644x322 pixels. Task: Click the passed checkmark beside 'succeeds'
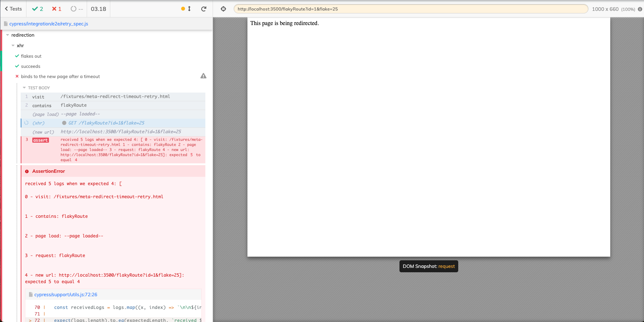pyautogui.click(x=17, y=66)
